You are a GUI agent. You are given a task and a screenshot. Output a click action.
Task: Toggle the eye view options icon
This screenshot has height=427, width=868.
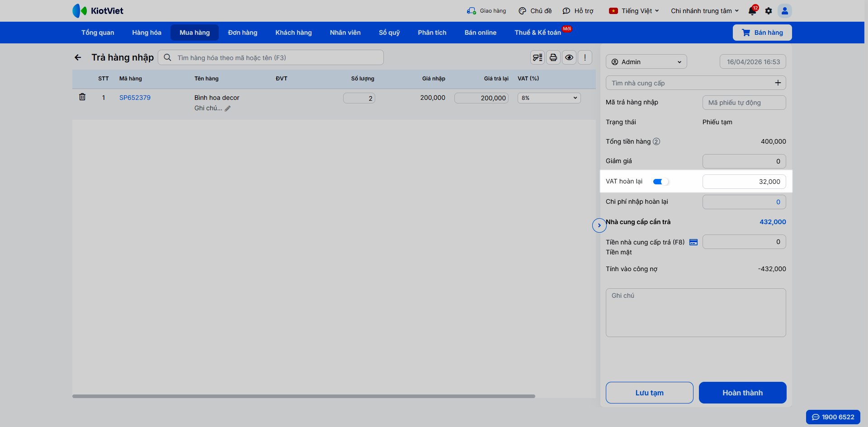[569, 57]
